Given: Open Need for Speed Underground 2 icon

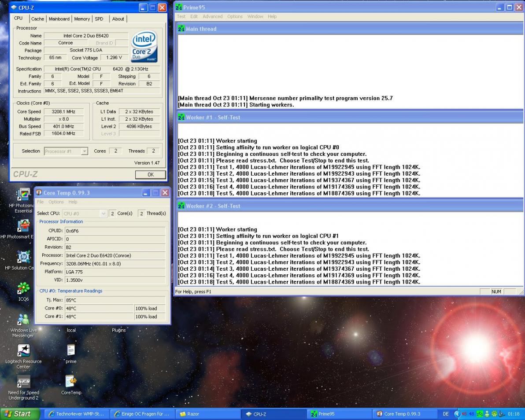Looking at the screenshot, I should click(23, 382).
